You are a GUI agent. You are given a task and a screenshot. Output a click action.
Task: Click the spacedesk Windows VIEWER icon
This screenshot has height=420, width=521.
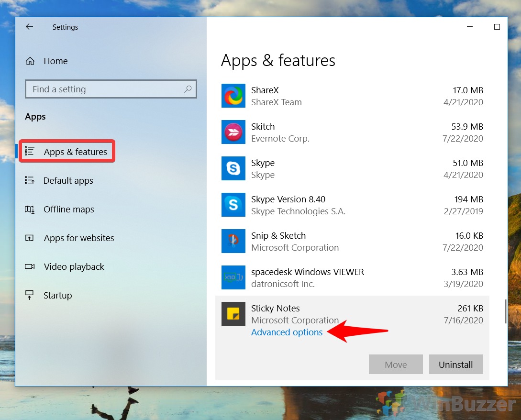pyautogui.click(x=233, y=277)
